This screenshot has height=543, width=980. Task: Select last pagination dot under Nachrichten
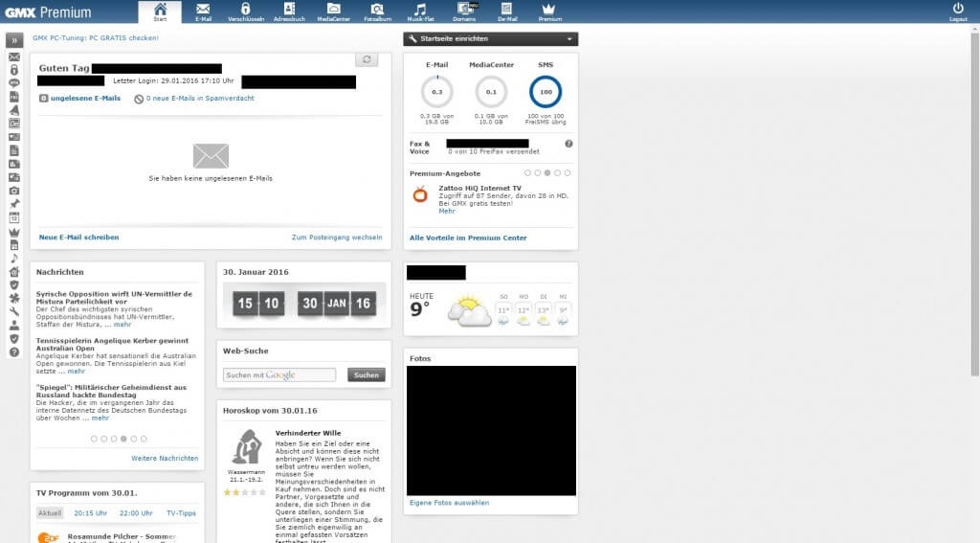[144, 439]
